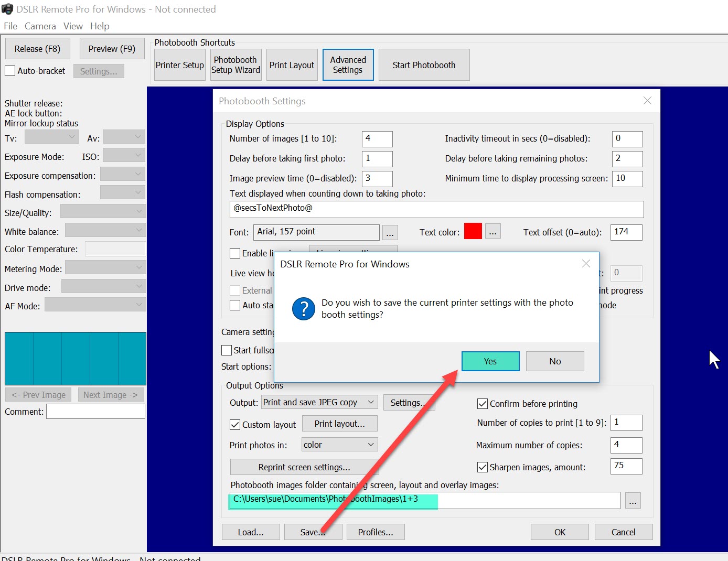Click Cancel in Photobooth Settings
Screen dimensions: 728x561
click(x=624, y=532)
